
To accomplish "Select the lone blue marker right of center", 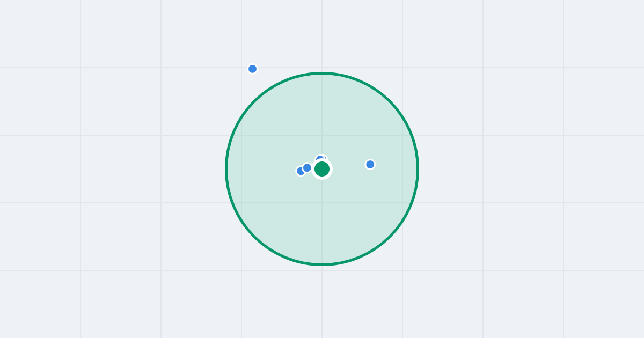I will click(370, 164).
